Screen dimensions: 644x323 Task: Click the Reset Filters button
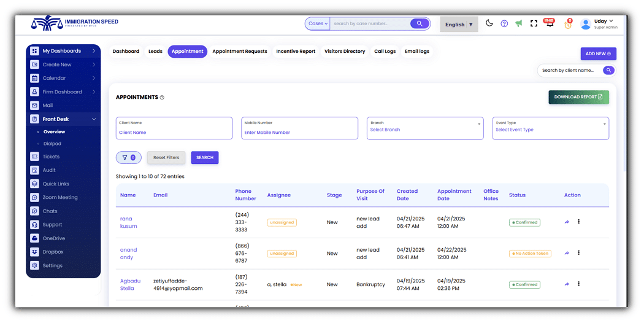tap(166, 158)
